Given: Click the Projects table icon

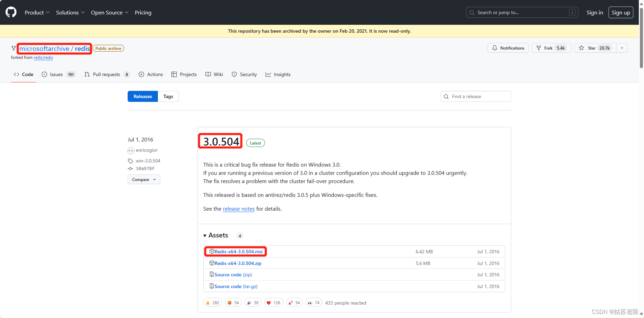Looking at the screenshot, I should [x=174, y=74].
